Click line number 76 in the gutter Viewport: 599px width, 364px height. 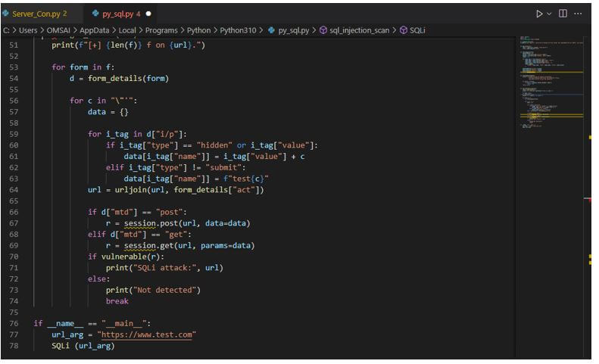14,323
